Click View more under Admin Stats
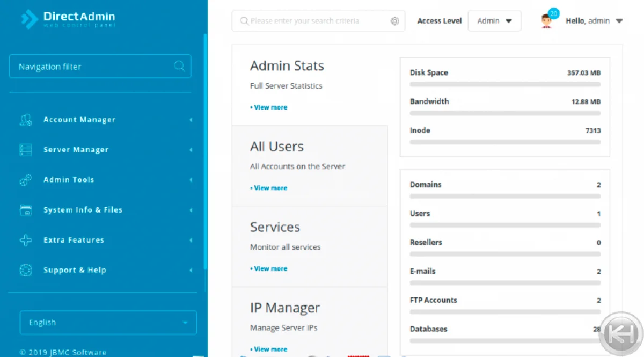This screenshot has height=357, width=644. click(x=270, y=107)
